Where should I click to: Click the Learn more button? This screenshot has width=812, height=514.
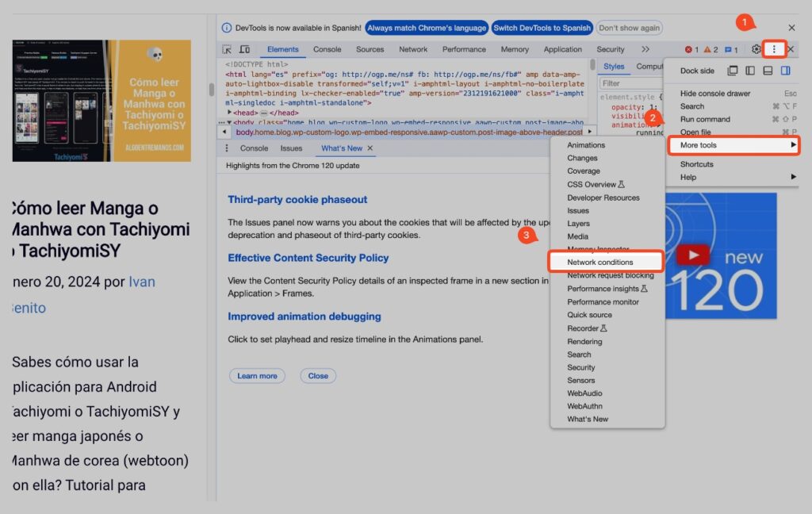click(x=257, y=376)
